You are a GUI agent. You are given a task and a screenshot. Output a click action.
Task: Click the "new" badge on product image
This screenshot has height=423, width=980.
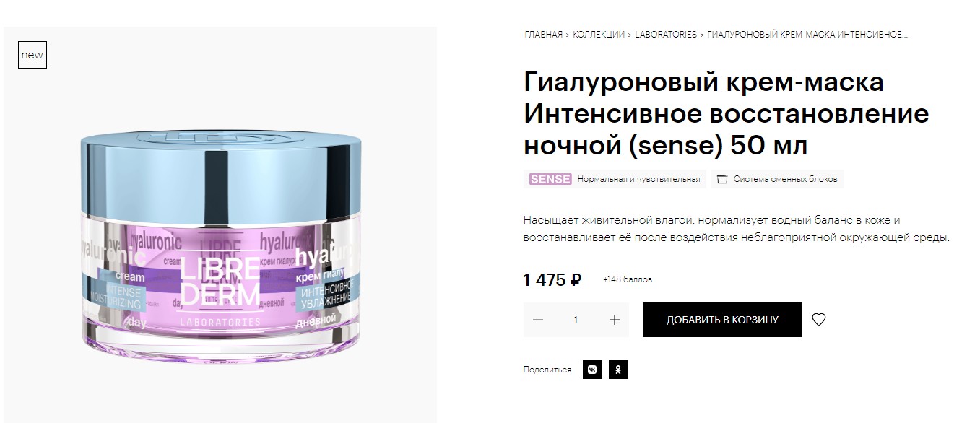click(32, 55)
